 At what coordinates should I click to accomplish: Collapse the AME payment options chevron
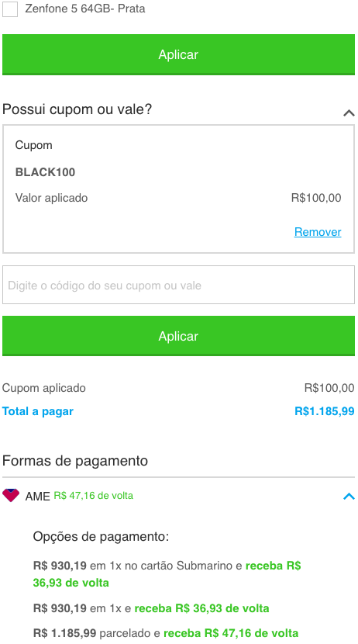click(x=349, y=496)
